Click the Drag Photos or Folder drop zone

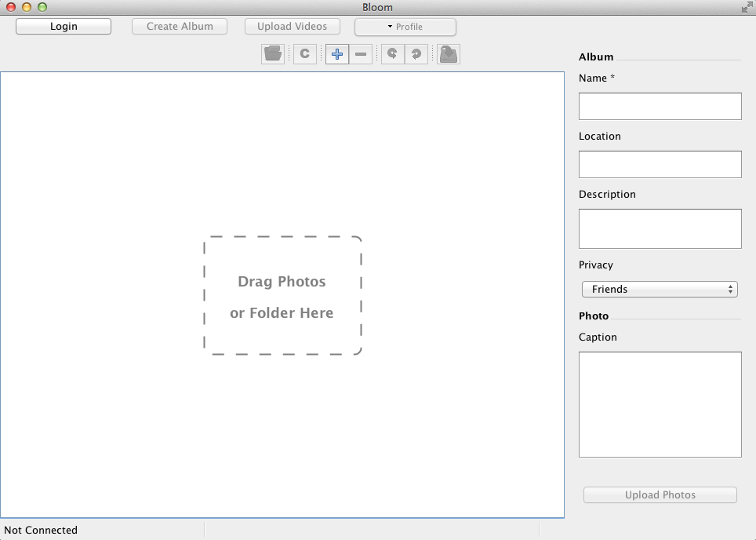click(282, 296)
